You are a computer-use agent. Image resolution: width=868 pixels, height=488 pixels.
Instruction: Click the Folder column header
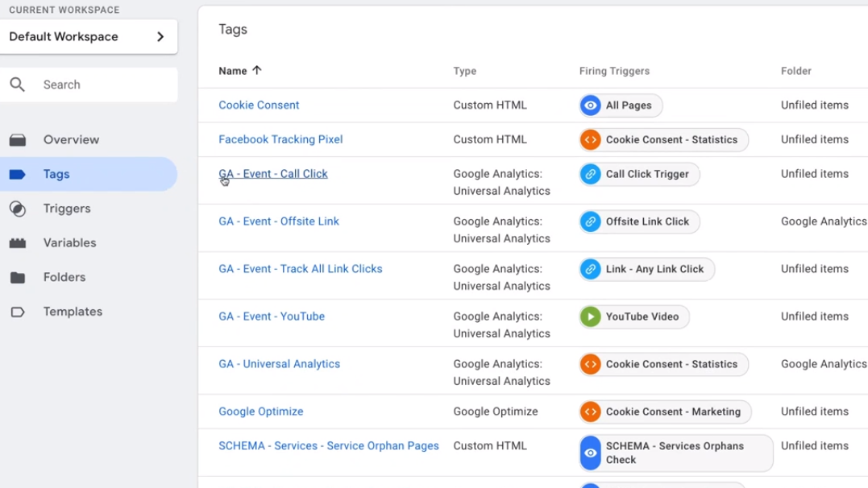(x=796, y=71)
